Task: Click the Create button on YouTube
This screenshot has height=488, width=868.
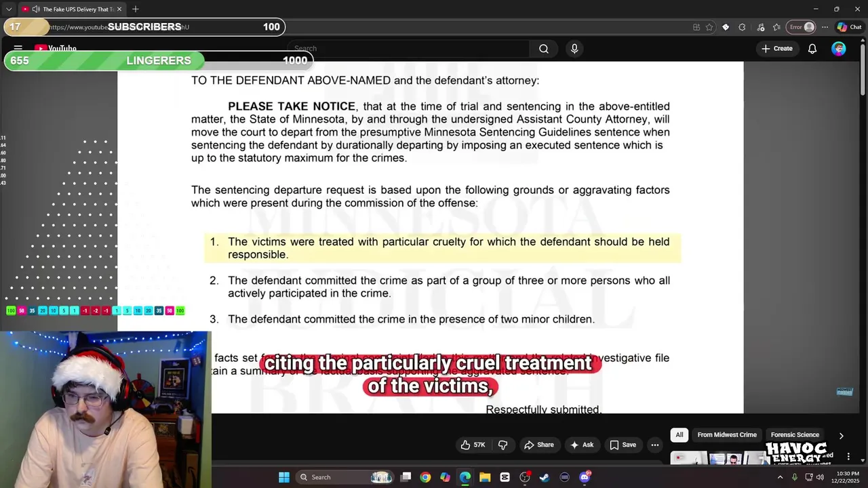Action: click(x=776, y=49)
